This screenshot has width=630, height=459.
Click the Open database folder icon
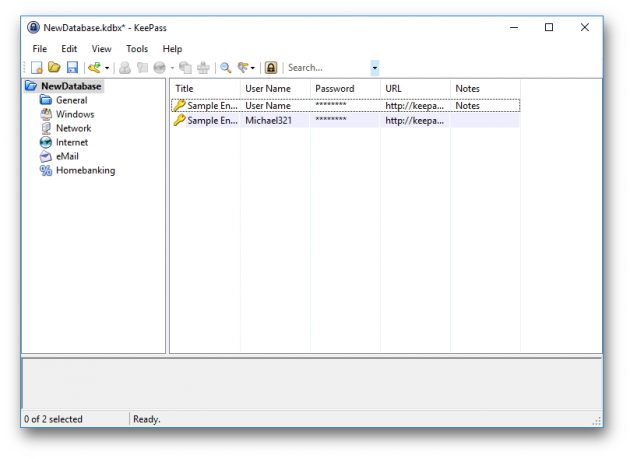[54, 68]
